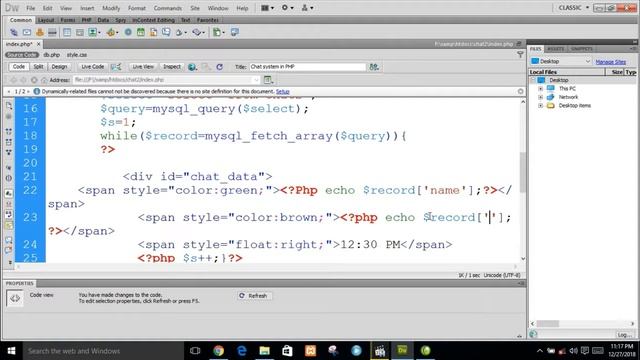The width and height of the screenshot is (640, 360).
Task: Click the Images insert icon
Action: [94, 32]
